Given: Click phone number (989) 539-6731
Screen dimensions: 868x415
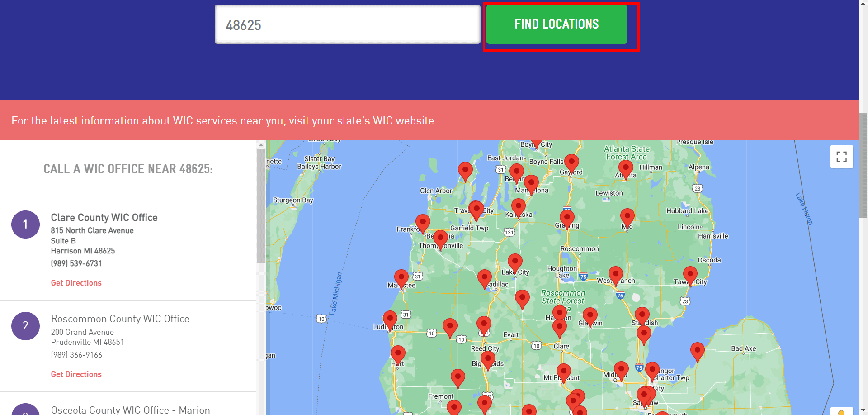Looking at the screenshot, I should click(76, 263).
